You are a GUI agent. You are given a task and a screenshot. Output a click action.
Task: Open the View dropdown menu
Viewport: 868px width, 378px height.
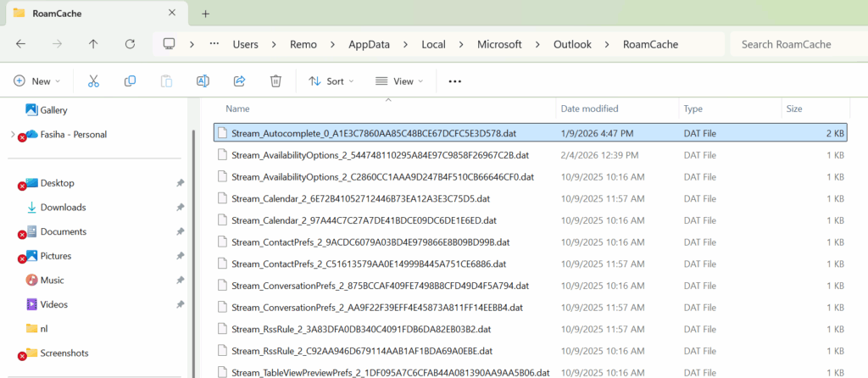pos(399,81)
